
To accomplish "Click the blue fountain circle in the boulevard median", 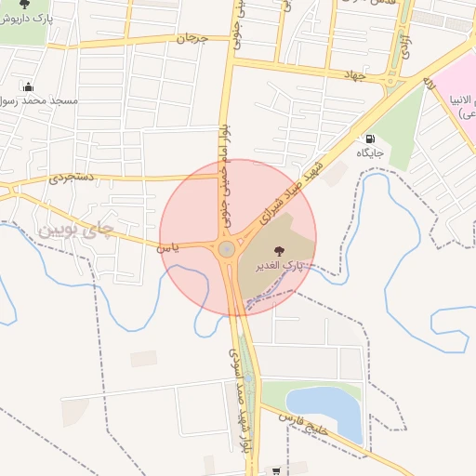I will [248, 378].
